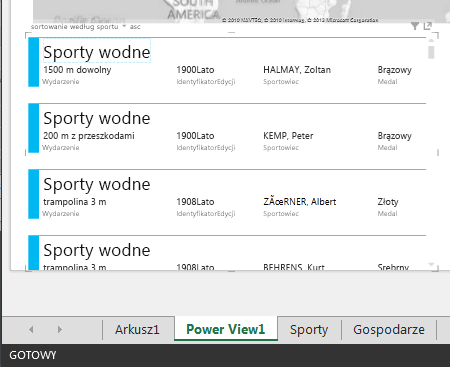450x367 pixels.
Task: Click the left-edge resize handle of card view
Action: (26, 152)
